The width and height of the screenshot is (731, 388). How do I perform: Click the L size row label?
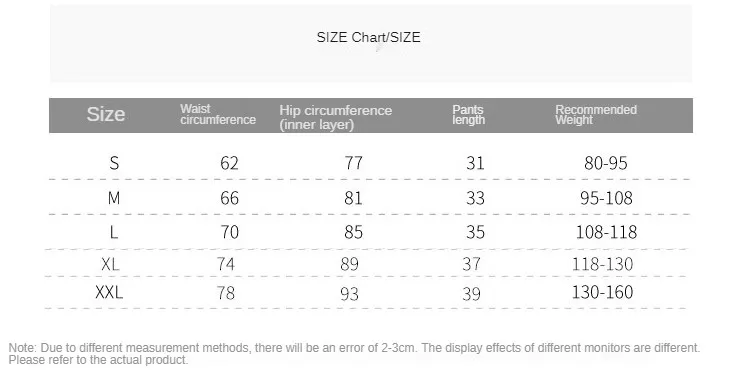coord(113,232)
